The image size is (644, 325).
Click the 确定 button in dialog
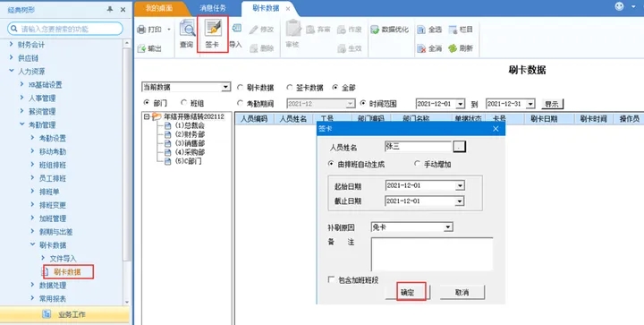click(x=408, y=292)
